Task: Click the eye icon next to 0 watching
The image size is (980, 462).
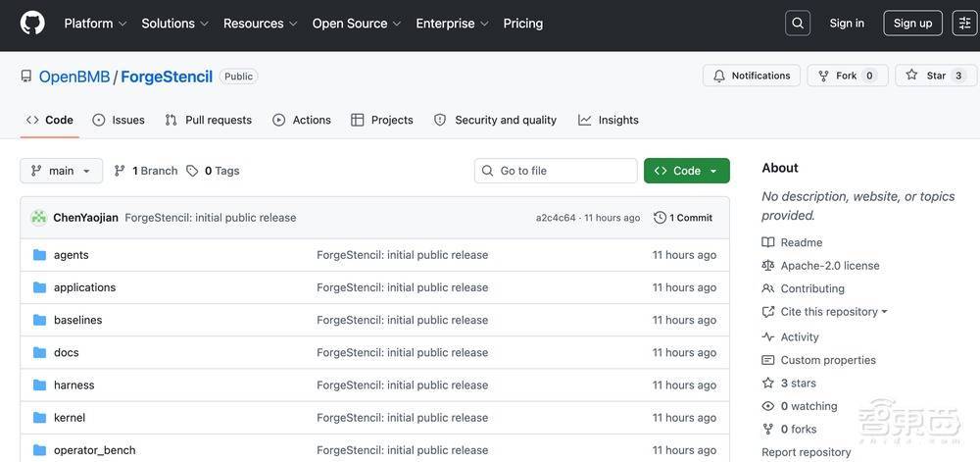Action: tap(768, 406)
